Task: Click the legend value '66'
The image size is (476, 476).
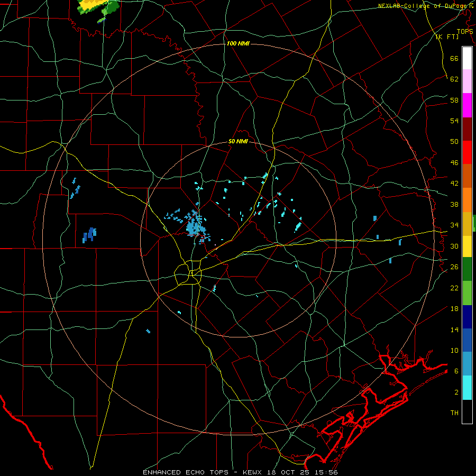Action: point(454,58)
